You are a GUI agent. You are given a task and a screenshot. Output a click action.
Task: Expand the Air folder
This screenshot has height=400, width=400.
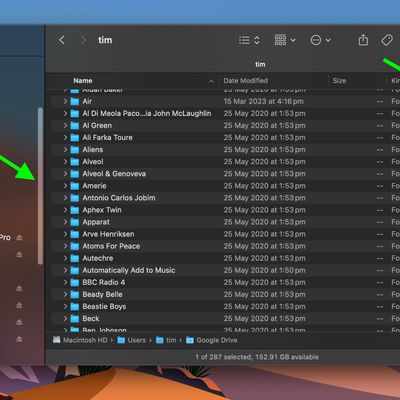coord(65,101)
